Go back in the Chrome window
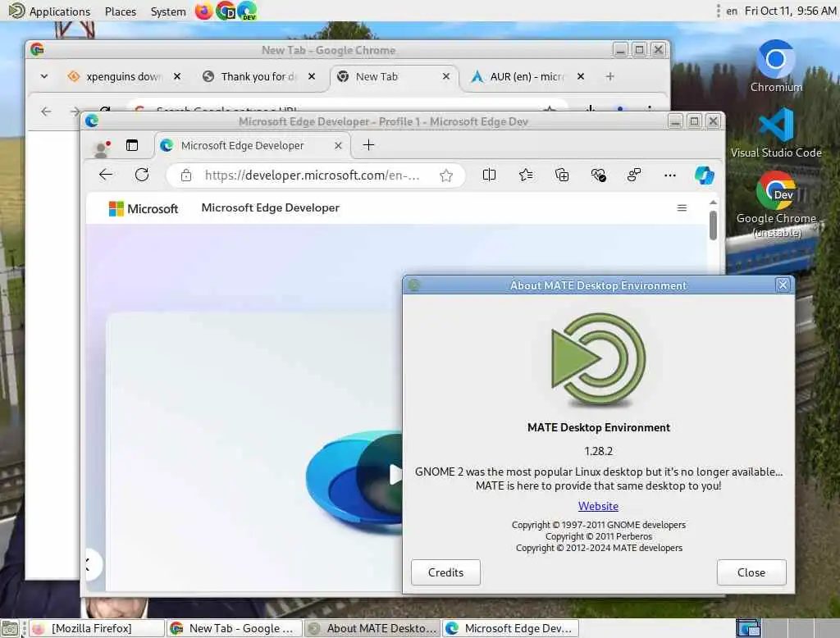Viewport: 840px width, 638px height. (46, 111)
